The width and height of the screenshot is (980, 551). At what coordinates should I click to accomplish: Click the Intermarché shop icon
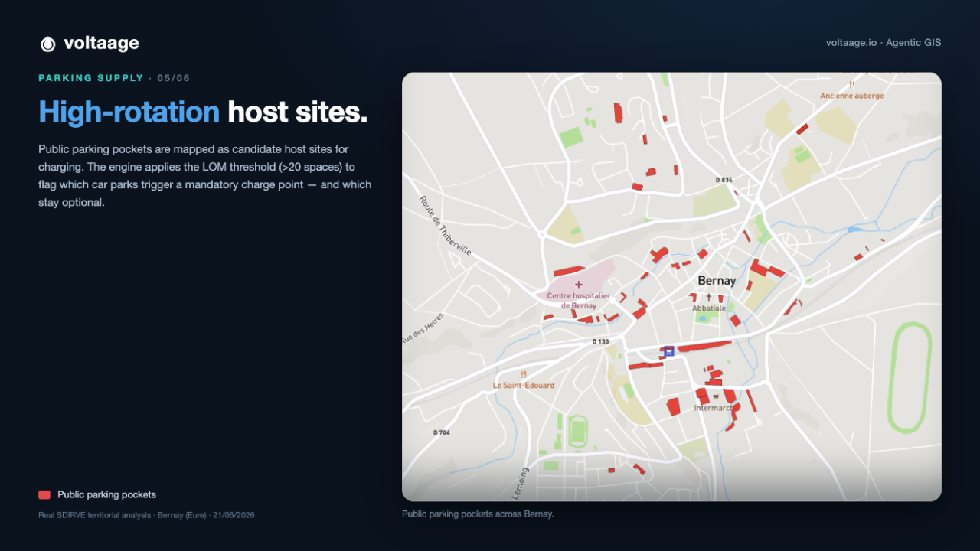click(715, 398)
